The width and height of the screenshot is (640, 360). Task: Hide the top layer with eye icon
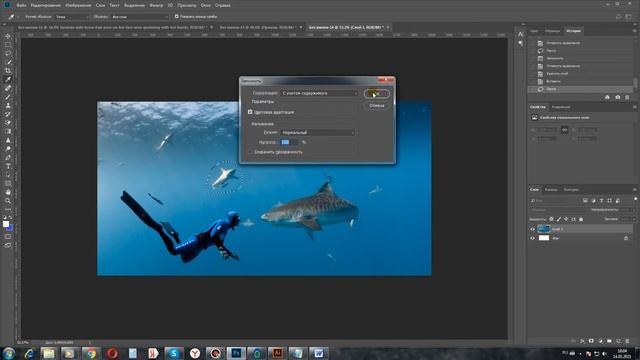(x=532, y=229)
